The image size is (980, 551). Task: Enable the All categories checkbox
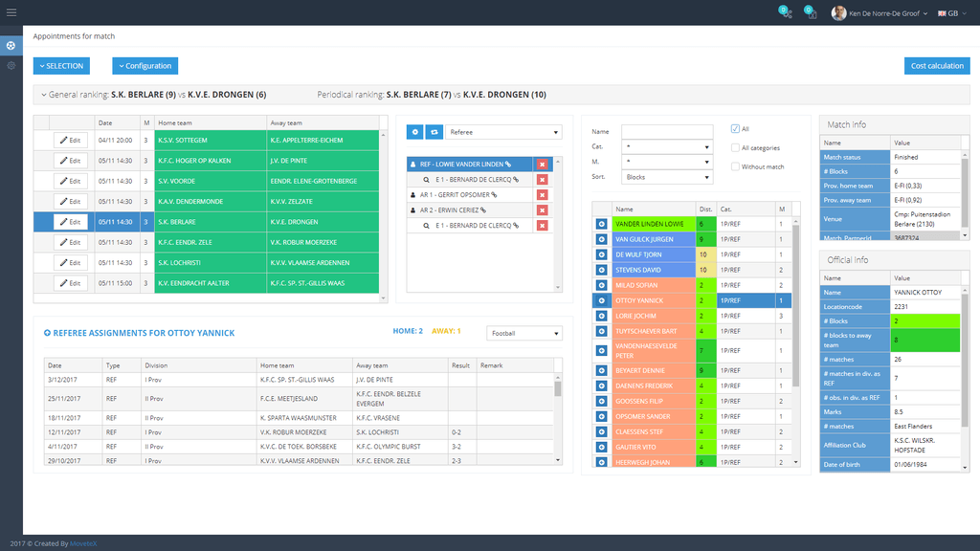coord(735,148)
